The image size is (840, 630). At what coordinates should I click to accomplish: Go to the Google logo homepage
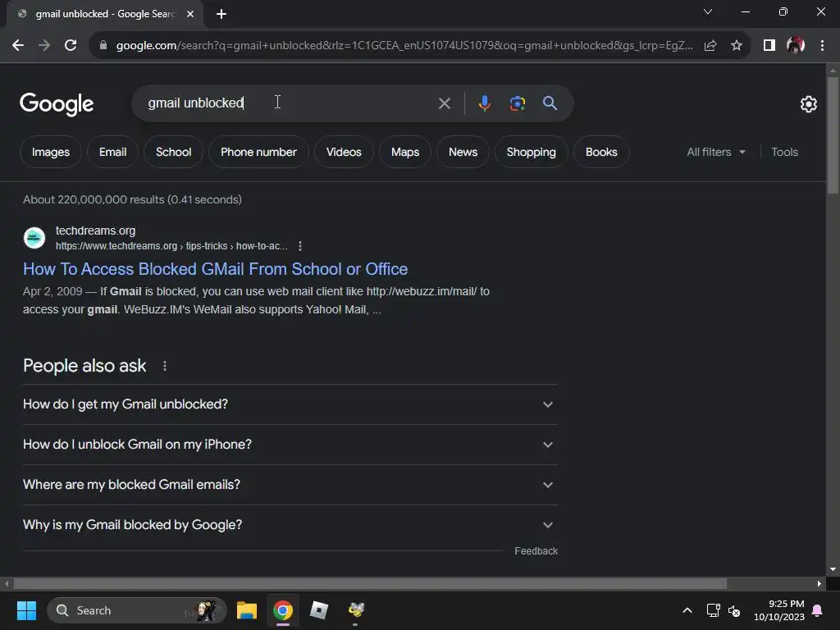click(57, 104)
